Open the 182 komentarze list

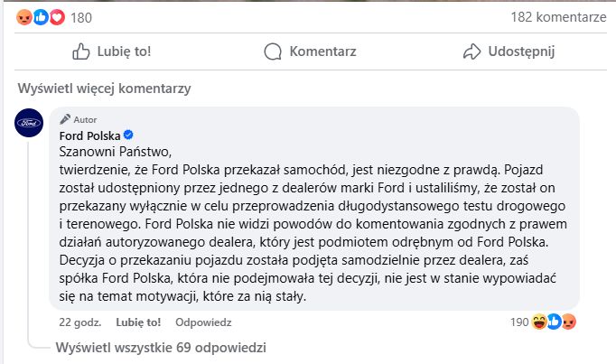point(558,17)
